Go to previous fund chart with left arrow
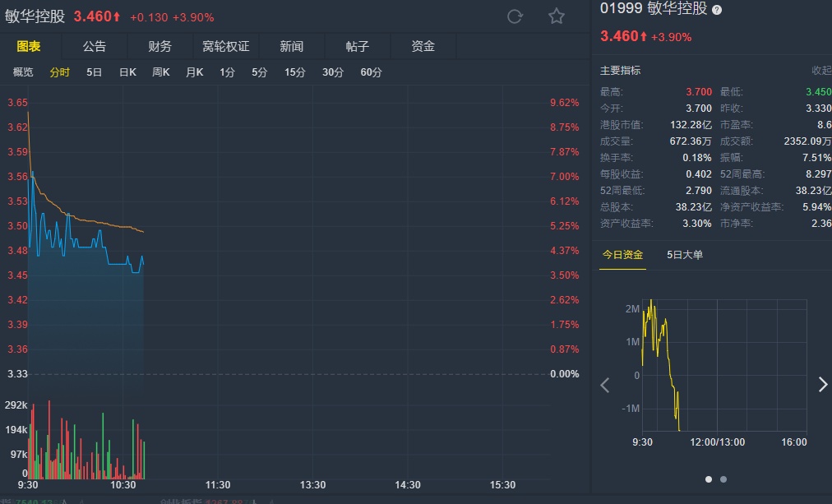Viewport: 832px width, 504px height. 605,385
